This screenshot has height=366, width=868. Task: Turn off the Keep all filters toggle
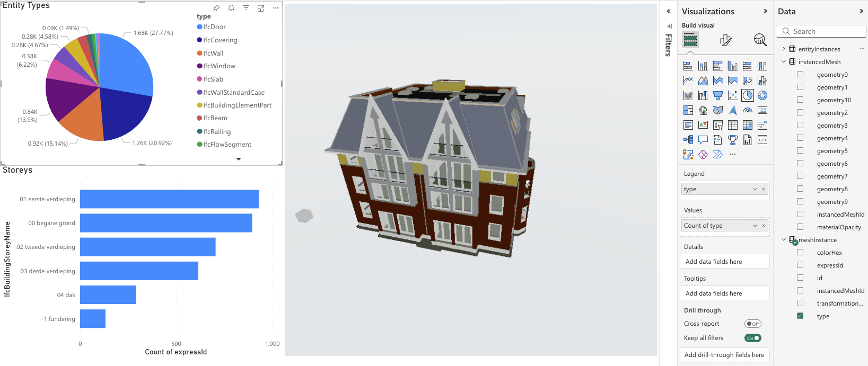752,338
